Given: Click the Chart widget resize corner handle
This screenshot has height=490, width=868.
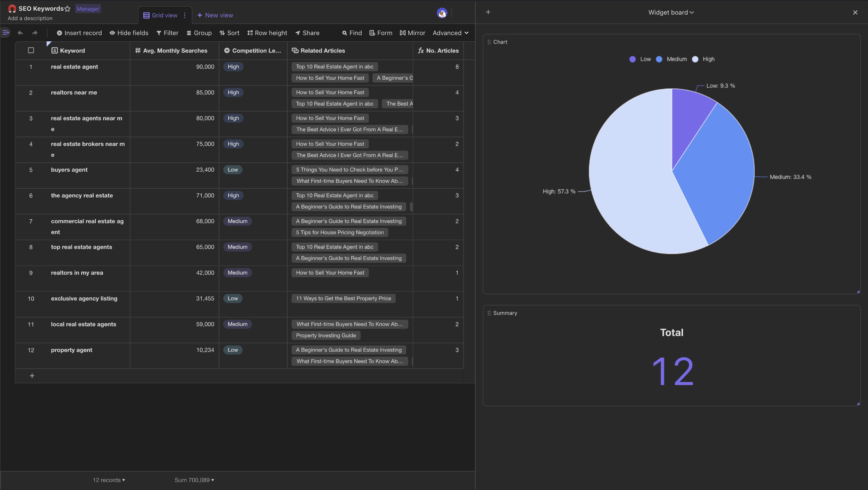Looking at the screenshot, I should (858, 292).
